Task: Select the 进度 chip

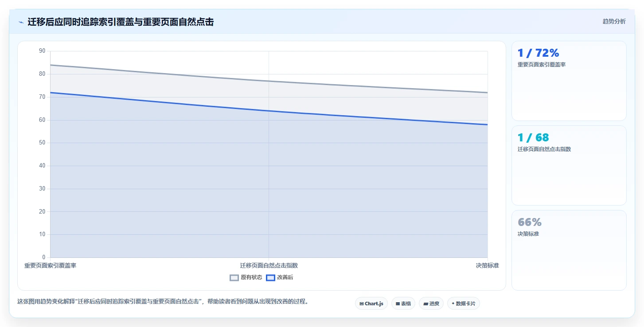Action: pyautogui.click(x=431, y=304)
